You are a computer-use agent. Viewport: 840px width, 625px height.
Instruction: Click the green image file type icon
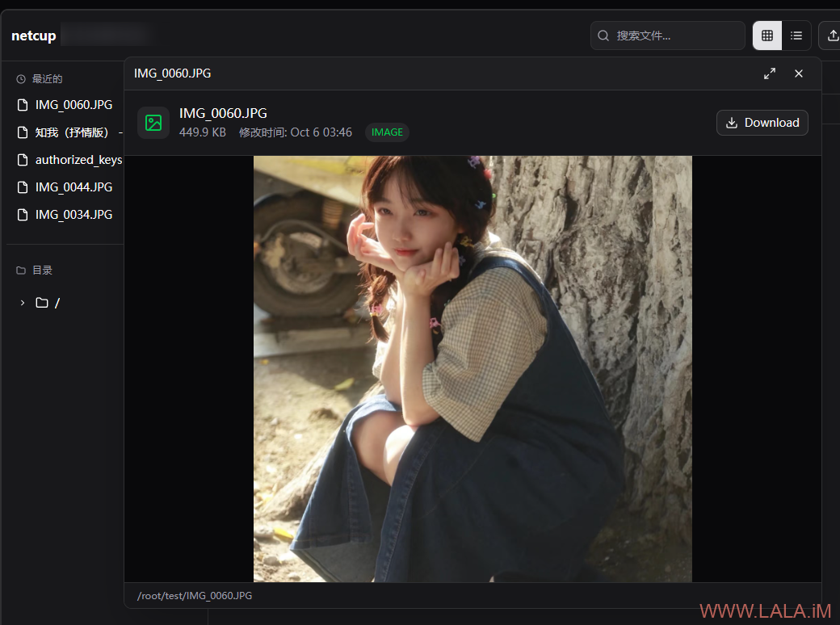(153, 123)
